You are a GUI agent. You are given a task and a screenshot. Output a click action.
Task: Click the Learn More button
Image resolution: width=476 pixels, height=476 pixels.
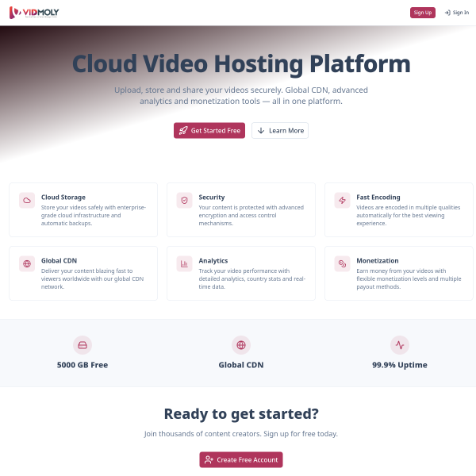pos(280,131)
